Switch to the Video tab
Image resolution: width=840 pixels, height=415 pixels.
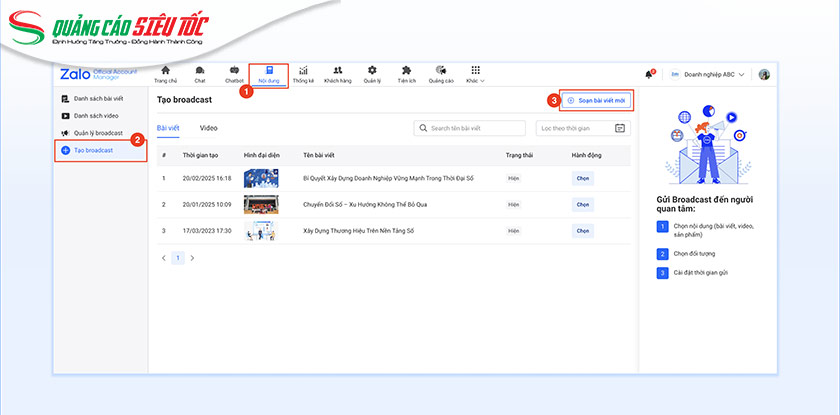(209, 128)
